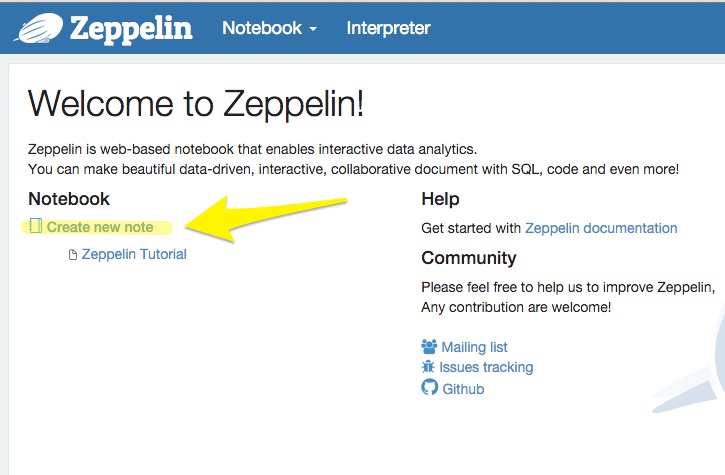Click the Community section heading

pyautogui.click(x=469, y=258)
